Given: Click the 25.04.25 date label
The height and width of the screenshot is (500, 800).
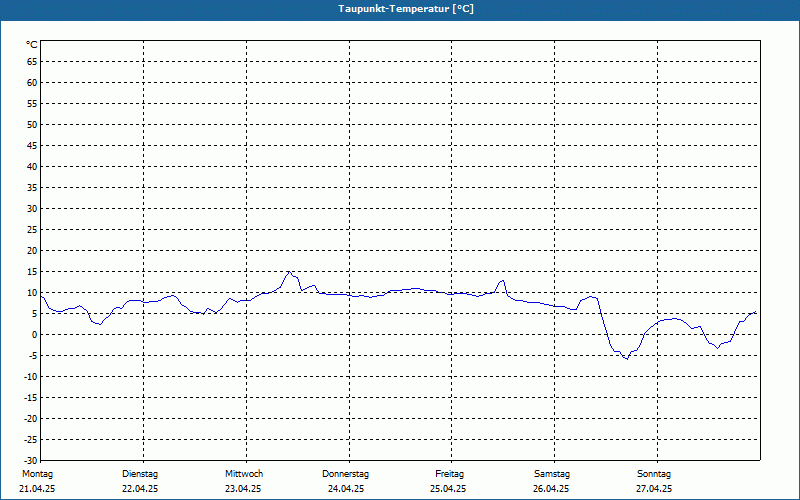Looking at the screenshot, I should click(x=448, y=489).
